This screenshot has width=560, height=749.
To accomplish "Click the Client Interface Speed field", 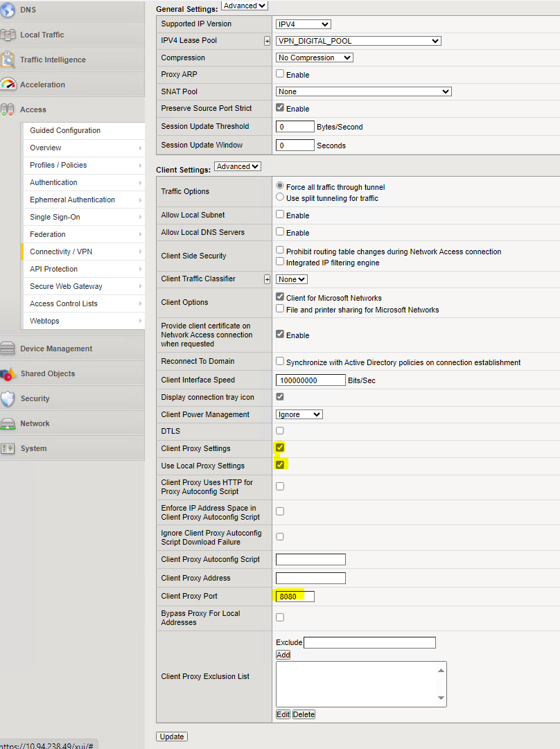I will tap(310, 380).
